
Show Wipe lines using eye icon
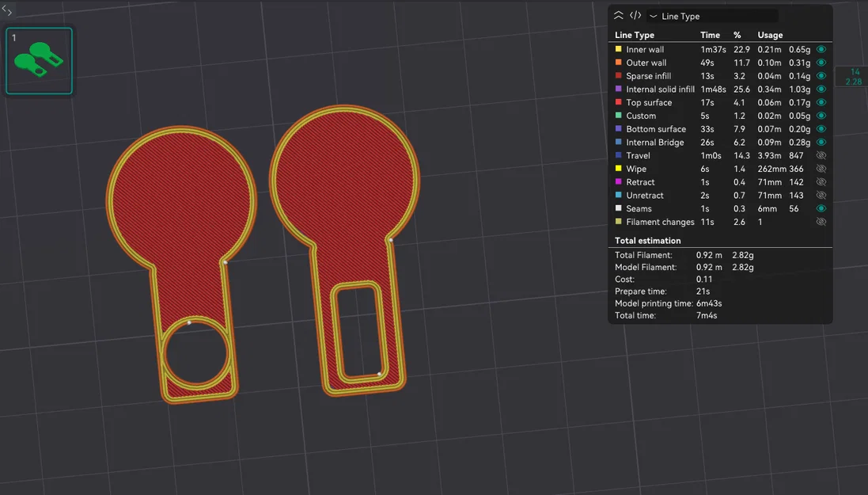point(821,169)
